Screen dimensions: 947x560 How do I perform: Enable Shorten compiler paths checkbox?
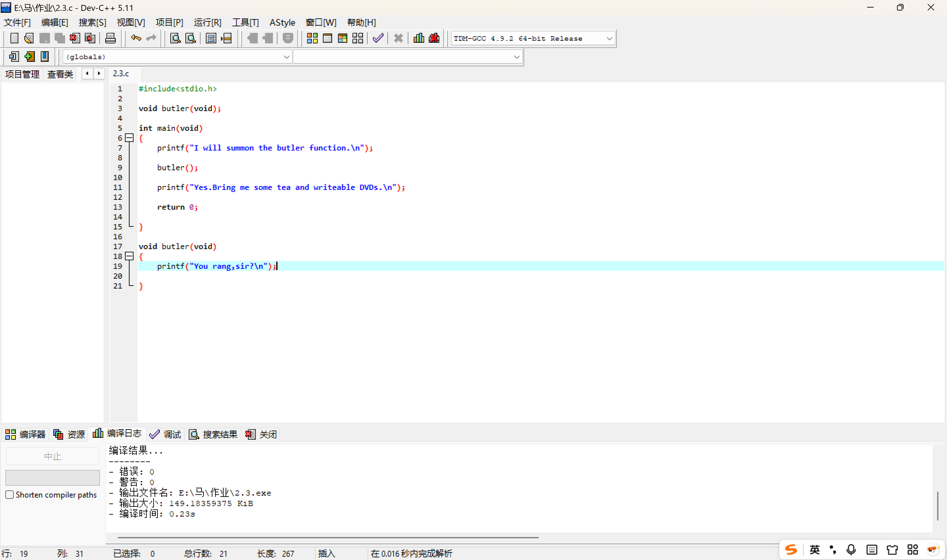[x=10, y=495]
